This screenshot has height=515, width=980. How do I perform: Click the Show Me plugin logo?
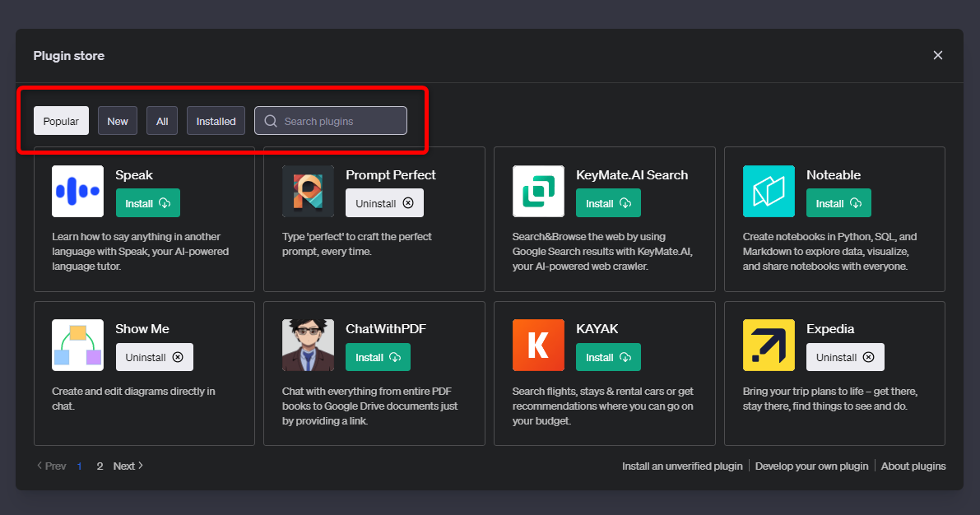click(x=77, y=345)
